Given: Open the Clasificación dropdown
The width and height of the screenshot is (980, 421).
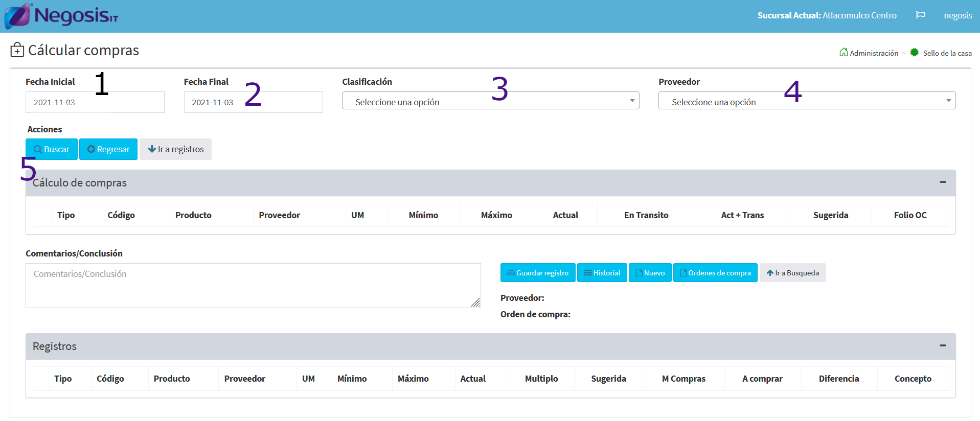Looking at the screenshot, I should tap(490, 101).
